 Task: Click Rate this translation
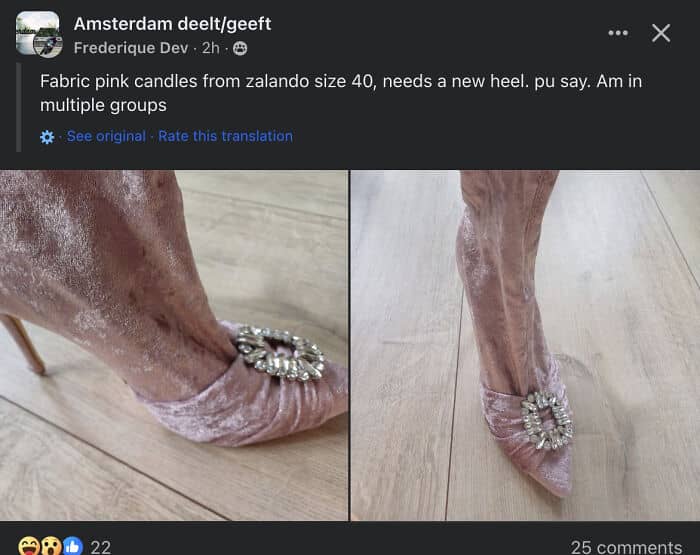[x=225, y=136]
